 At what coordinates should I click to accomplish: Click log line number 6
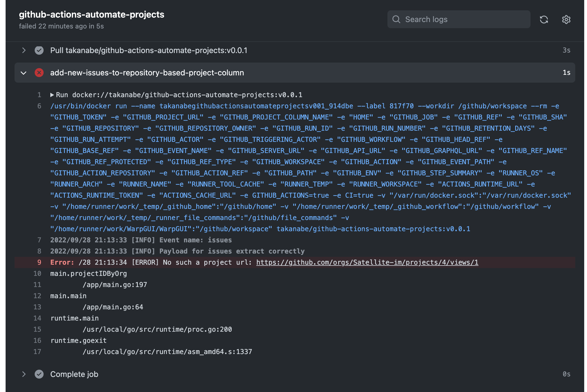(39, 106)
